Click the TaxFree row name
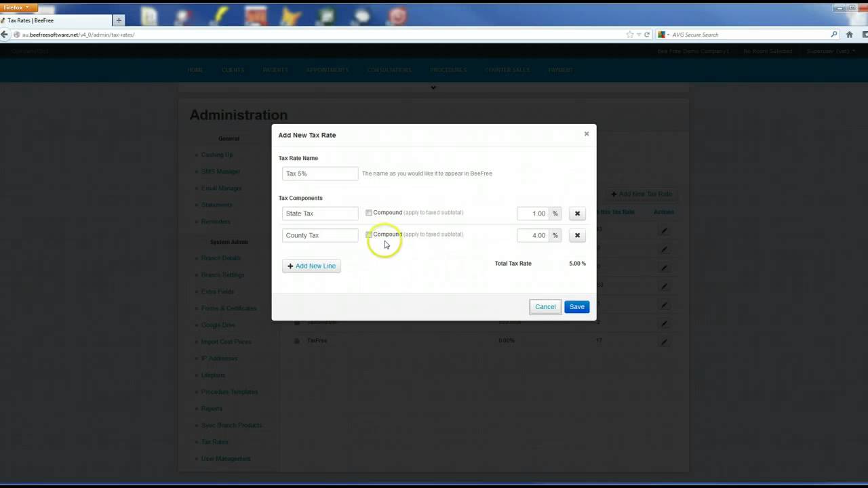The width and height of the screenshot is (868, 488). tap(317, 340)
